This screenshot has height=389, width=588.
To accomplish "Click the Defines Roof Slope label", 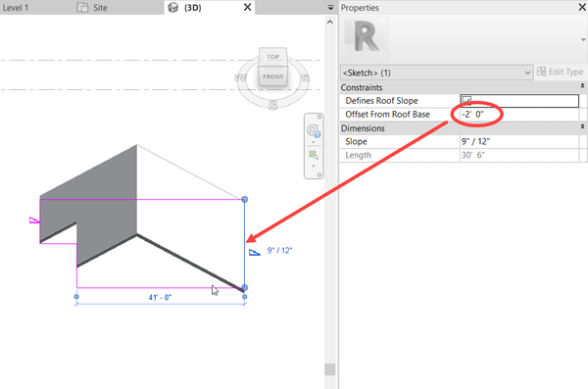I will [x=381, y=101].
